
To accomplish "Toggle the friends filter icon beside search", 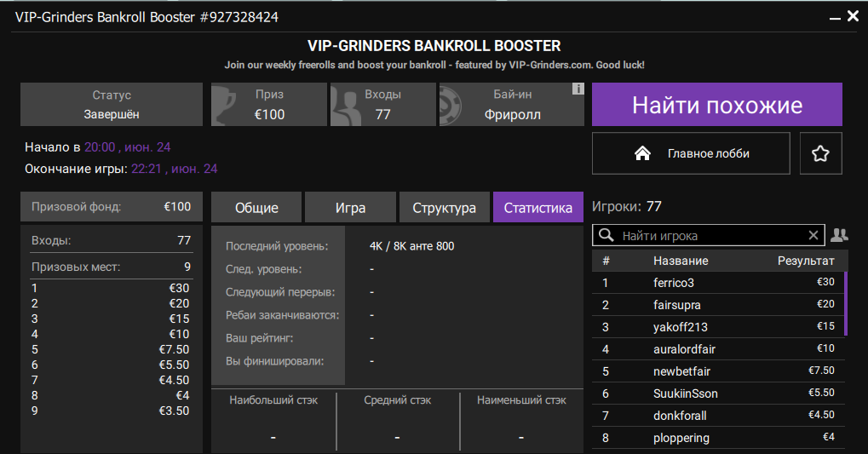I will pyautogui.click(x=839, y=235).
